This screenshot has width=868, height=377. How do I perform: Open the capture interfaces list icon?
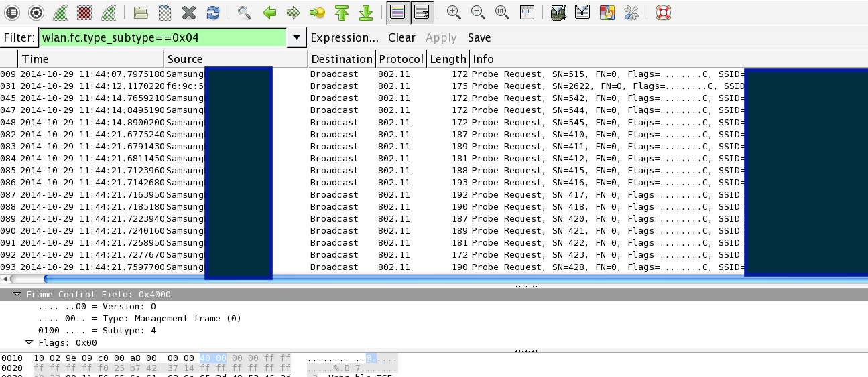pyautogui.click(x=11, y=12)
